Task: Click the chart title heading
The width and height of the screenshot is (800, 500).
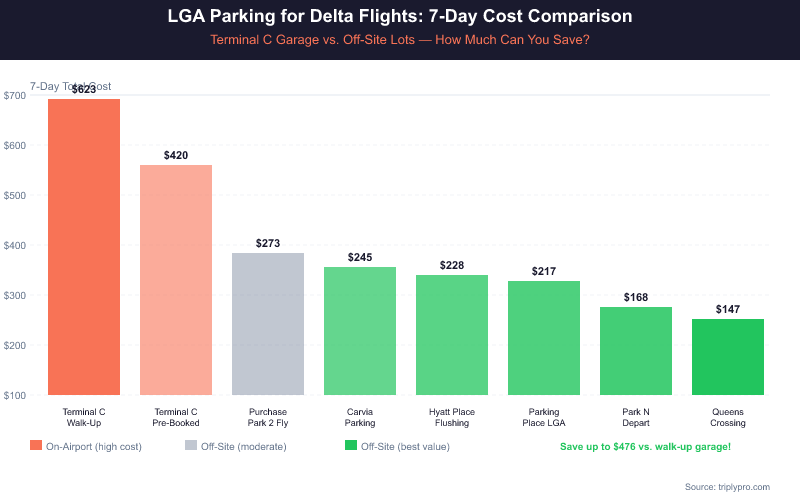Action: click(x=400, y=18)
